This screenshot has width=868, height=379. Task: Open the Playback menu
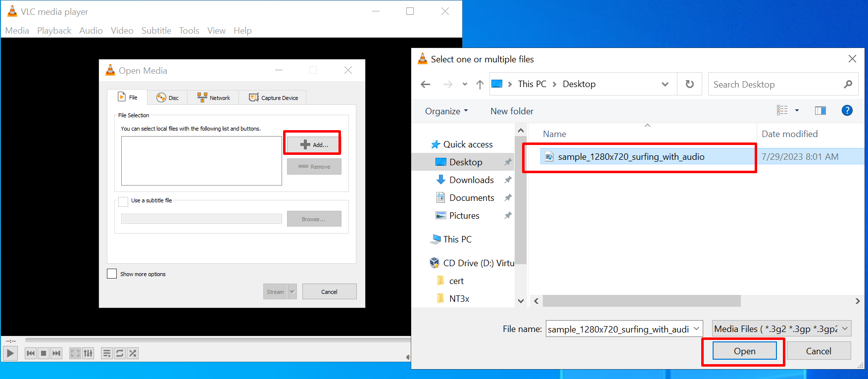click(x=54, y=31)
